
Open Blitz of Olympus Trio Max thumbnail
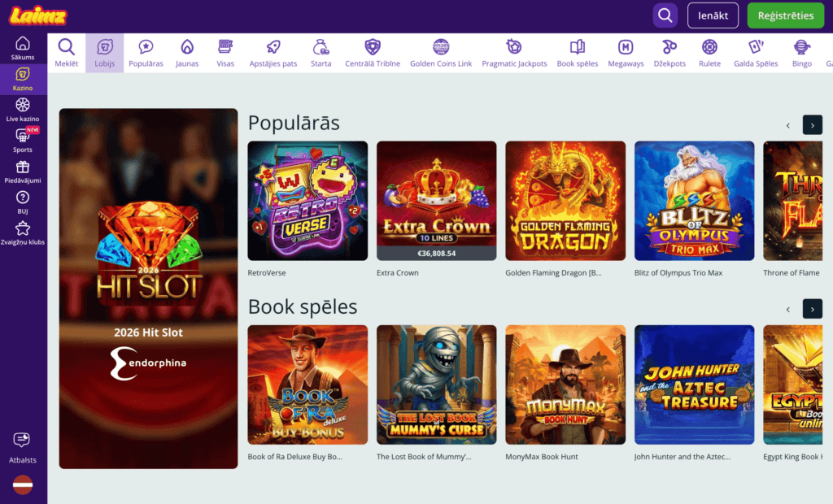pos(695,201)
